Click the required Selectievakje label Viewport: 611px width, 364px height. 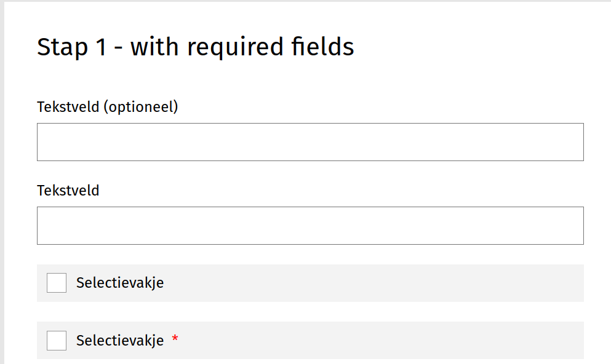click(x=119, y=340)
